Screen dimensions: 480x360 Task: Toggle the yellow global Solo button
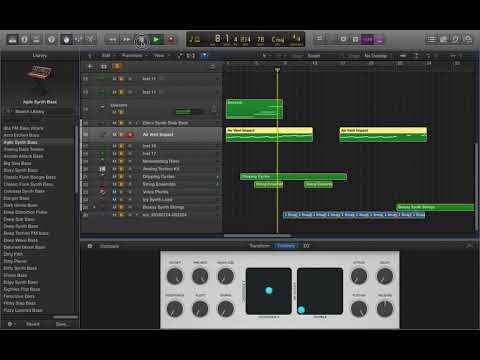(x=117, y=66)
